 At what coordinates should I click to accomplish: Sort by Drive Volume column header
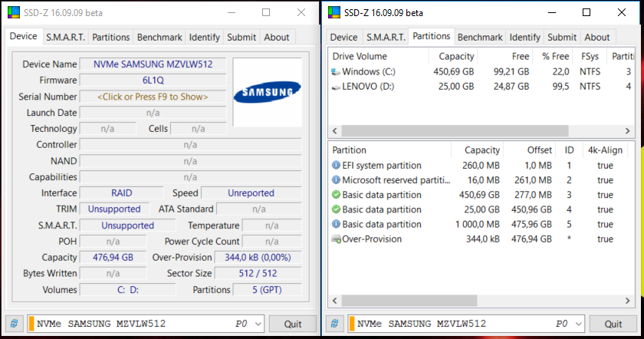click(378, 56)
